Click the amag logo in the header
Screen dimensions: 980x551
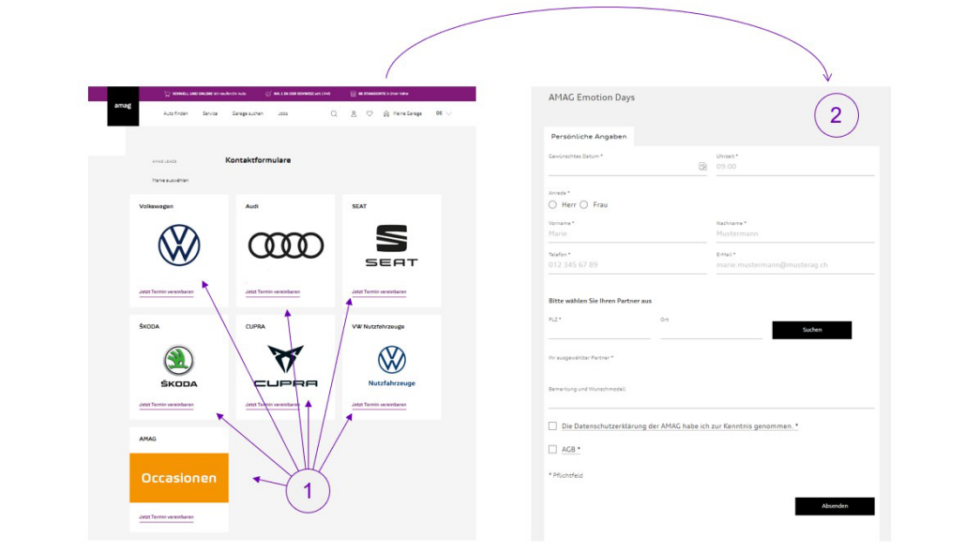tap(123, 106)
